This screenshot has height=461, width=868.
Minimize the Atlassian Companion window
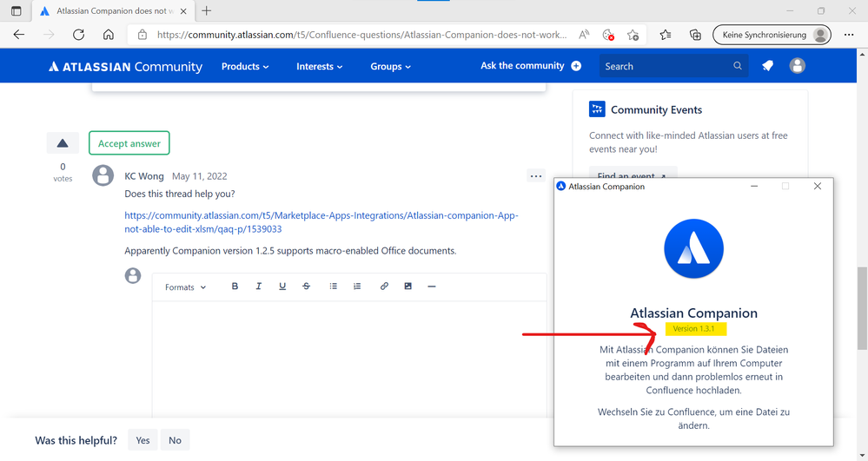754,187
